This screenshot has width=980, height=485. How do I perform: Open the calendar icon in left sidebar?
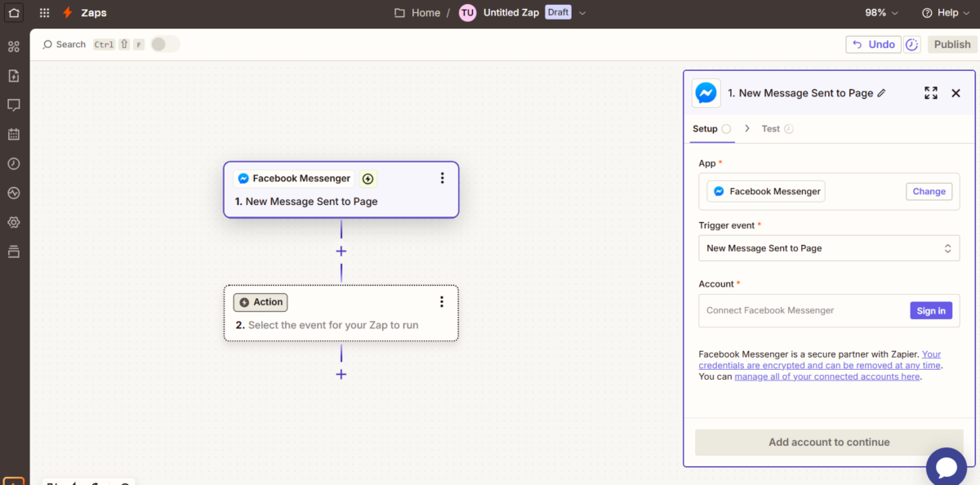click(x=14, y=135)
